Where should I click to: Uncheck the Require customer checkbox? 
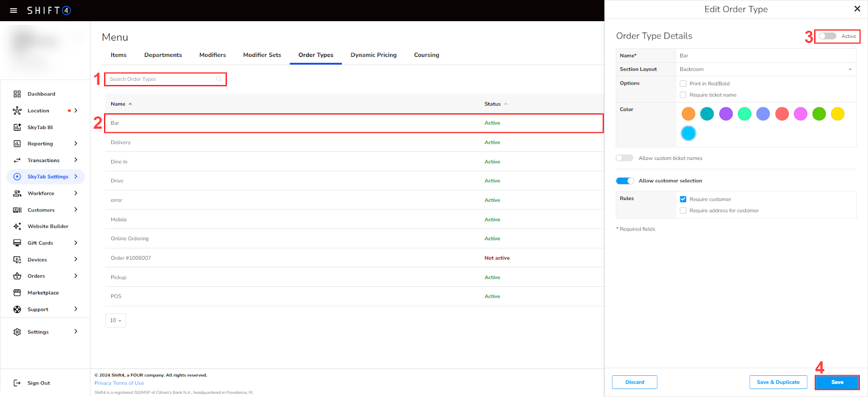point(683,200)
